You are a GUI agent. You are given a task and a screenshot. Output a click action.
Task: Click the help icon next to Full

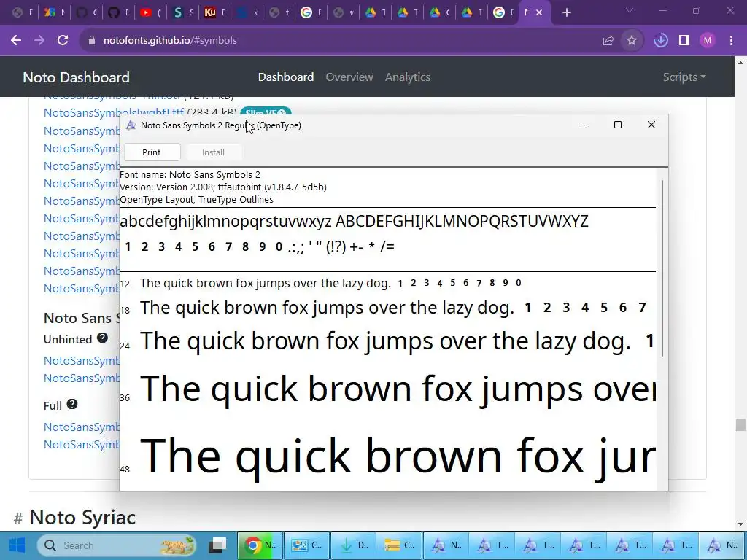pyautogui.click(x=72, y=404)
